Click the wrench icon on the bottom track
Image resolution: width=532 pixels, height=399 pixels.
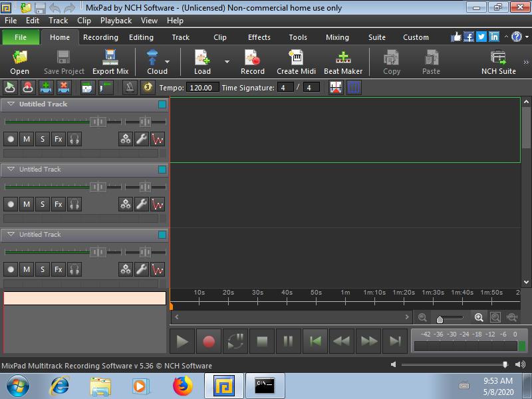point(142,269)
